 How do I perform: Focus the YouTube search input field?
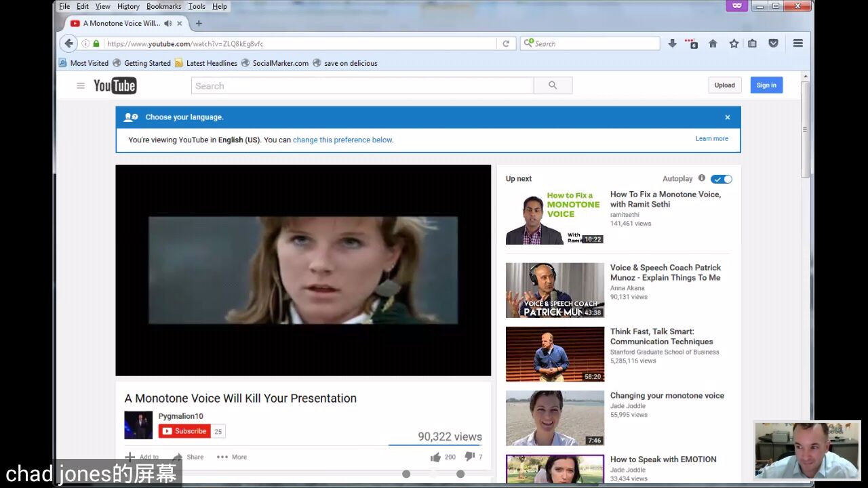(x=362, y=85)
